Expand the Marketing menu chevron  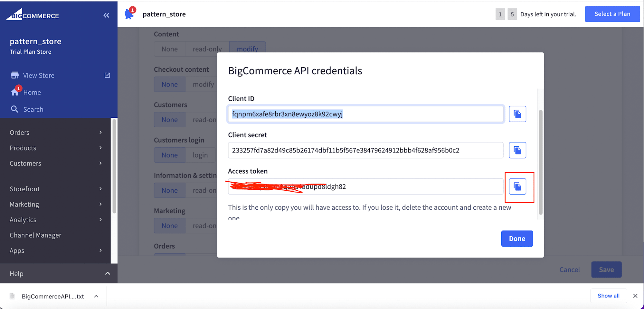point(100,204)
